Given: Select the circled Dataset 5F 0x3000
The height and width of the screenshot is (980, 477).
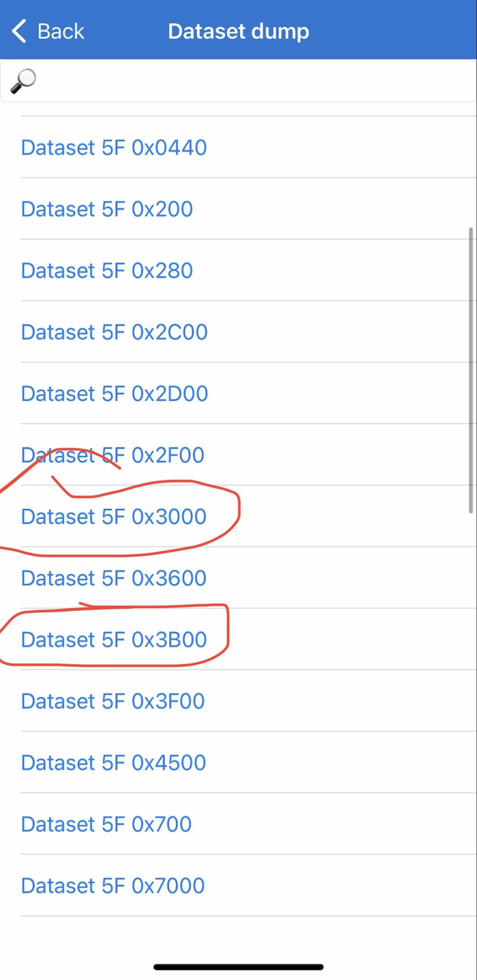Looking at the screenshot, I should click(x=114, y=517).
